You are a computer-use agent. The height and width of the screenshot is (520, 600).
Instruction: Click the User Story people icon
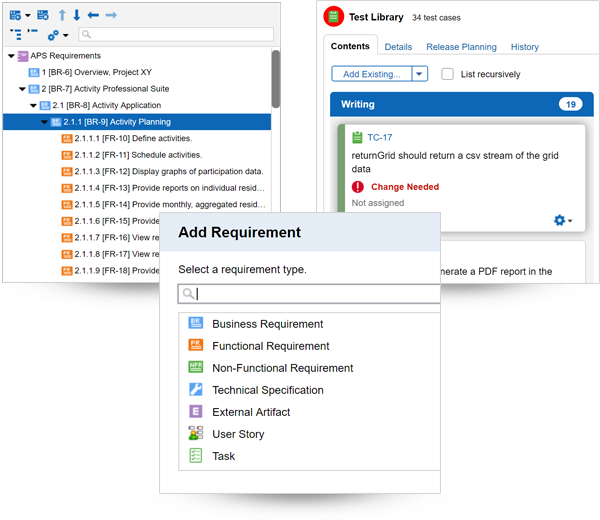[196, 433]
